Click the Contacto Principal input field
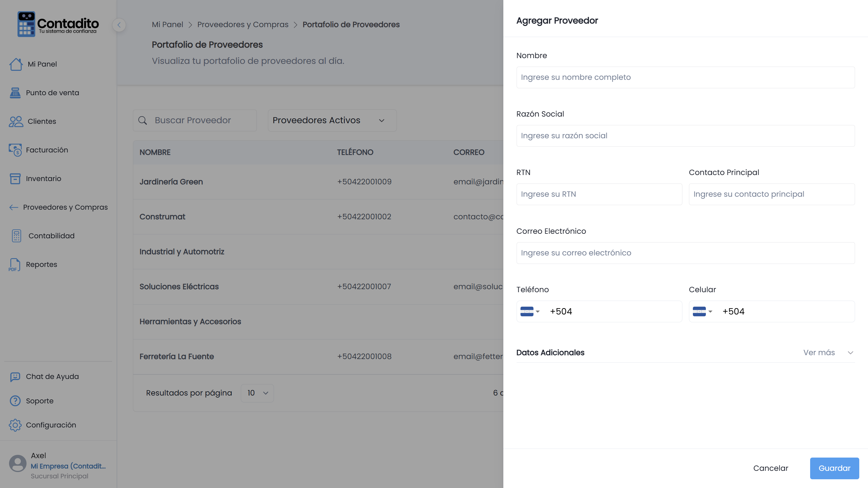 772,194
